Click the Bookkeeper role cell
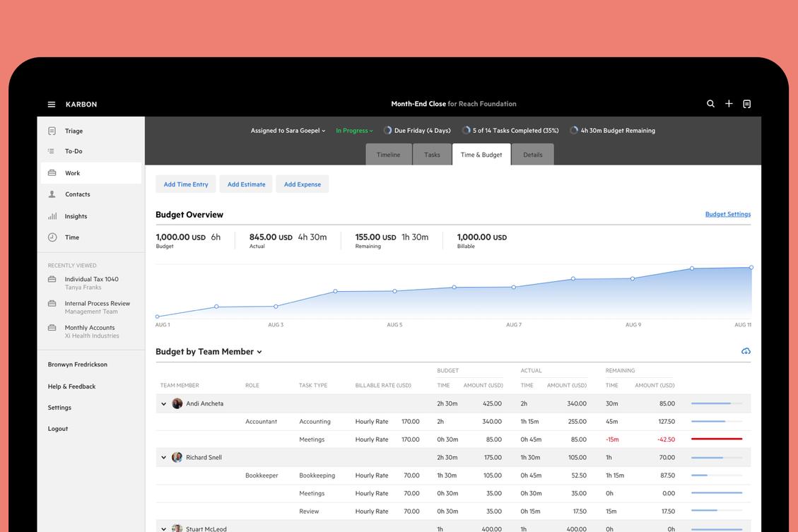 tap(262, 475)
